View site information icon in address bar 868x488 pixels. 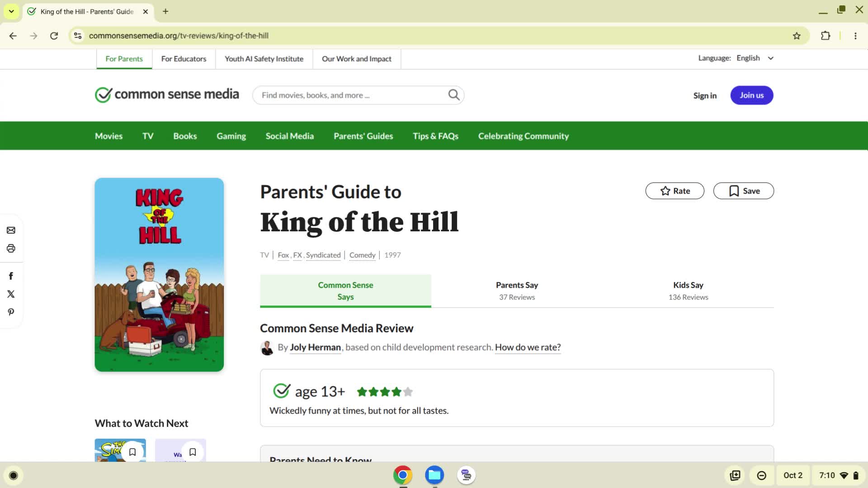(x=78, y=36)
